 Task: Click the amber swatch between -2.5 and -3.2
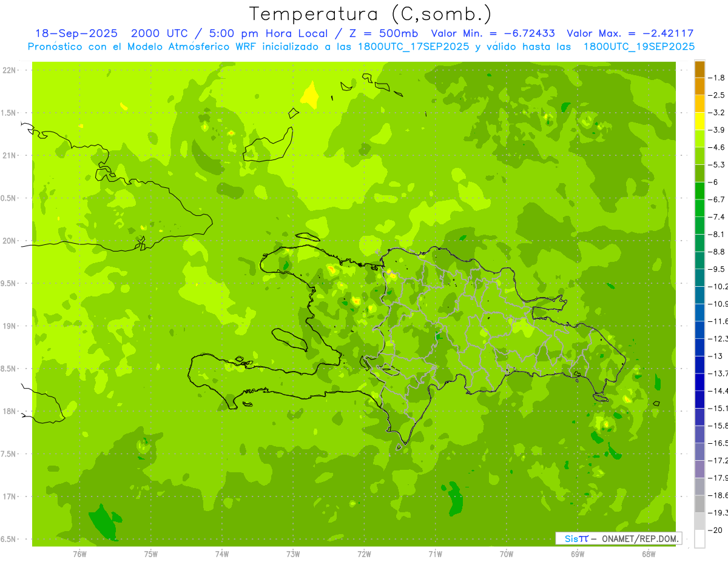coord(699,104)
